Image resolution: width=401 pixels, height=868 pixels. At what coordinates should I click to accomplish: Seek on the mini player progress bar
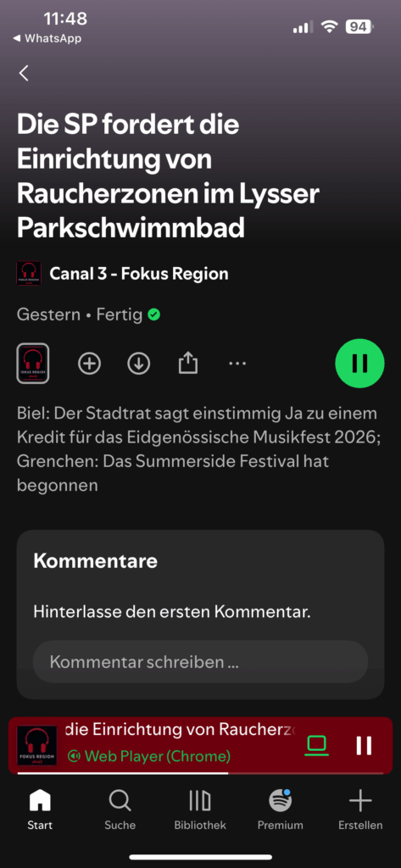(200, 773)
